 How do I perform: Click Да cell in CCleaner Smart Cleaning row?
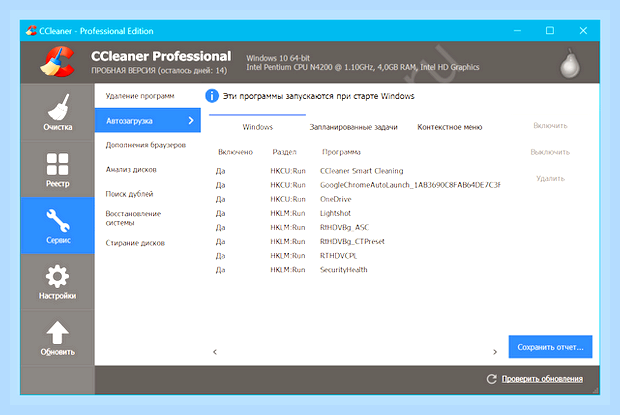220,171
